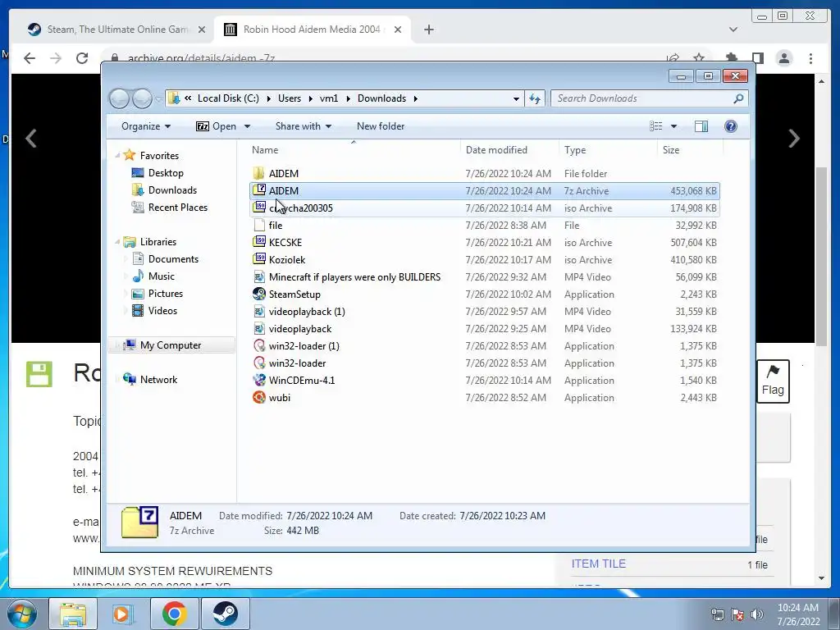Screen dimensions: 840x630
Task: Open Chrome profile avatar menu
Action: coord(783,58)
